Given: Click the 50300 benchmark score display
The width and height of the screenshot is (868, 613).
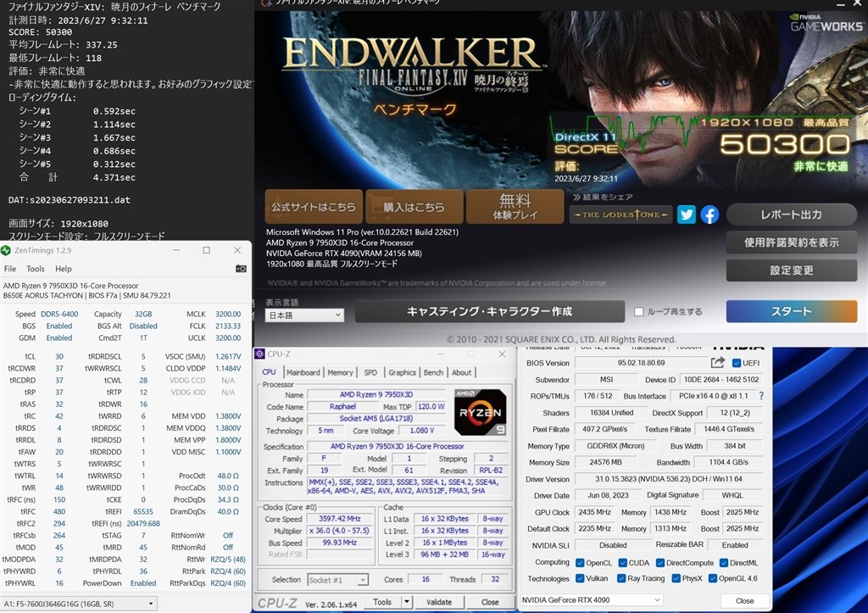Looking at the screenshot, I should click(784, 144).
